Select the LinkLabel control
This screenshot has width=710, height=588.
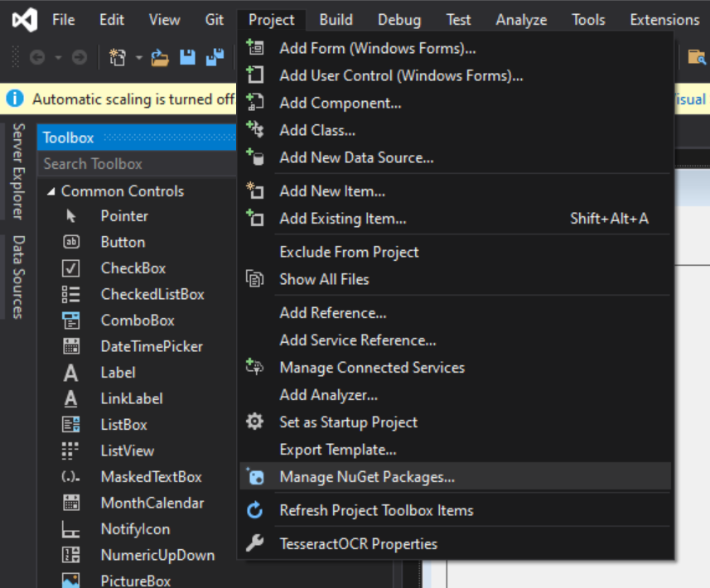tap(137, 398)
